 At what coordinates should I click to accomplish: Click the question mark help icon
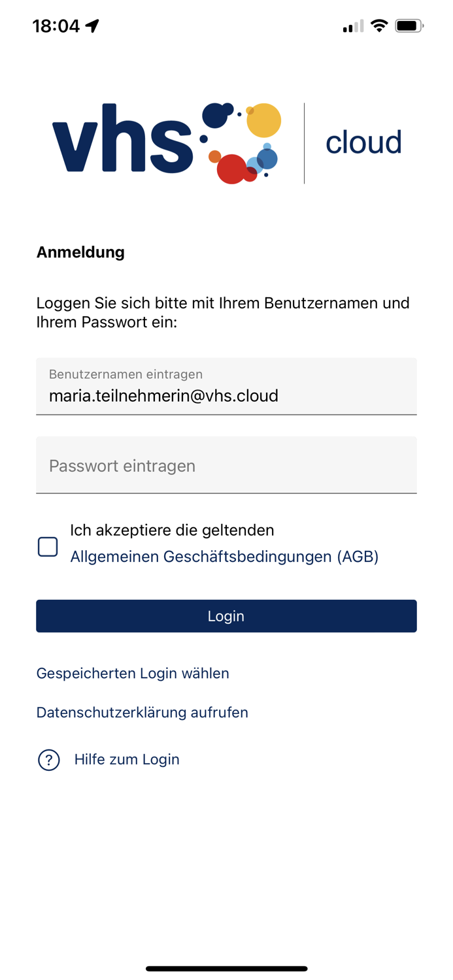tap(49, 760)
